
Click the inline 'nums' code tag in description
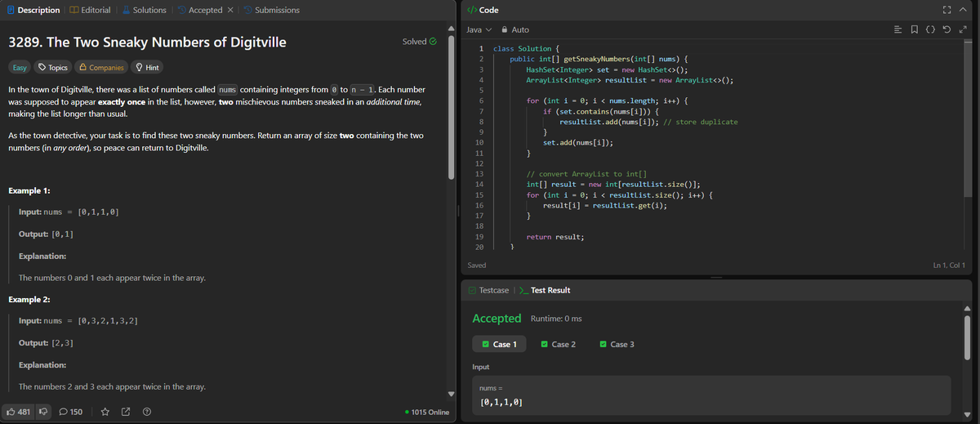(x=228, y=88)
